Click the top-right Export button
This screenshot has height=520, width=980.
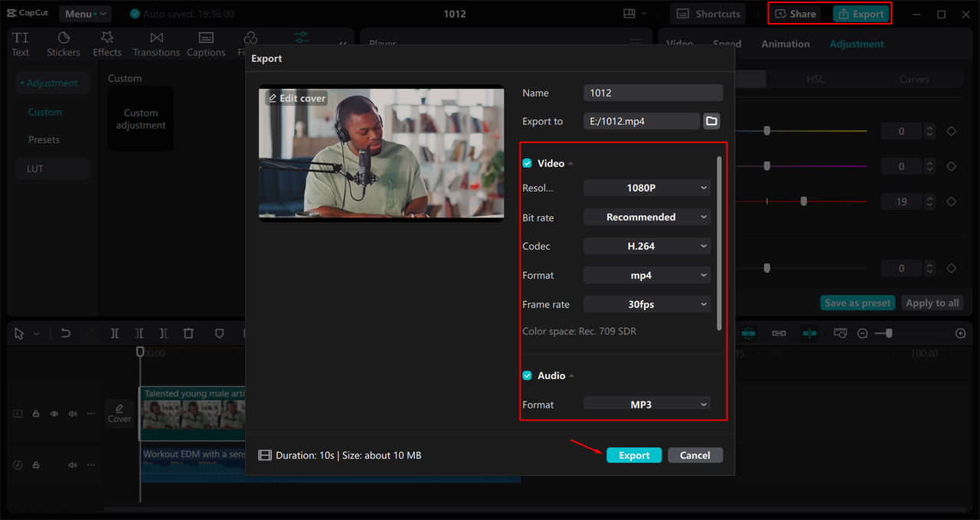click(861, 14)
